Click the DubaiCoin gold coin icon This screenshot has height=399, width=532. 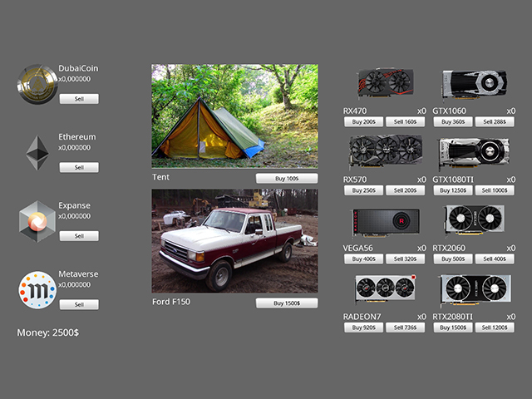pyautogui.click(x=37, y=84)
